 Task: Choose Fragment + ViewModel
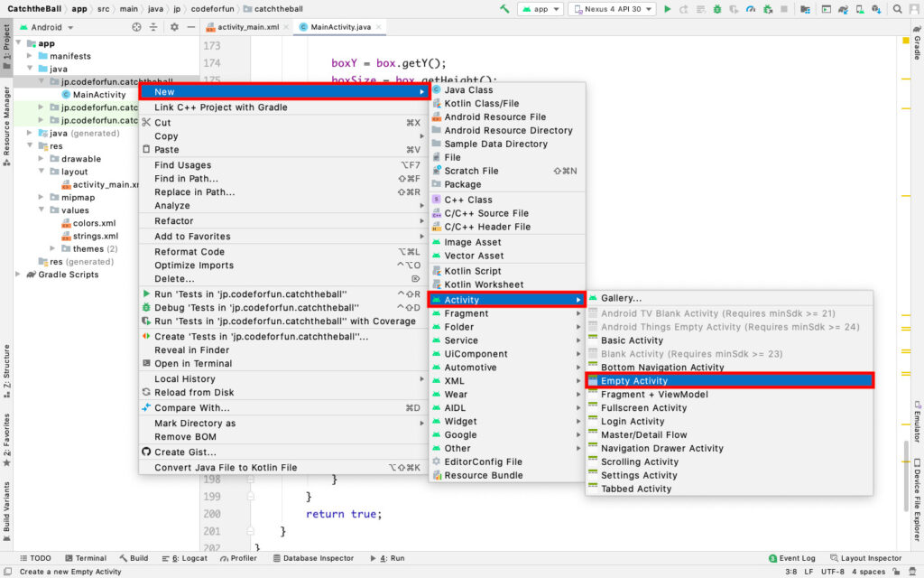click(x=729, y=394)
